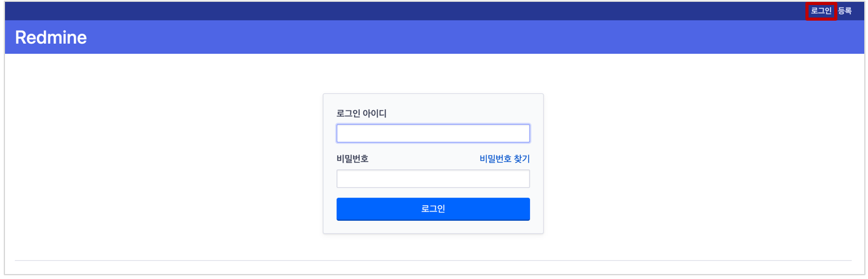
Task: Open password recovery via 비밀번호 찾기
Action: 504,159
